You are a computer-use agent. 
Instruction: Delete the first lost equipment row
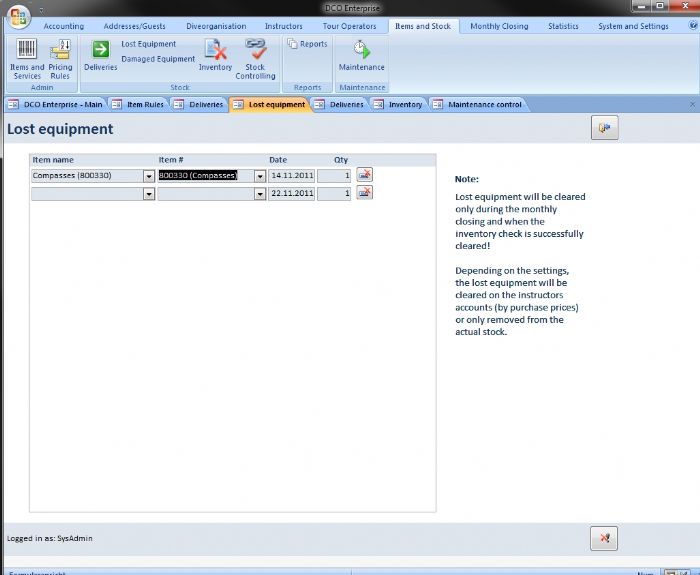(x=364, y=175)
